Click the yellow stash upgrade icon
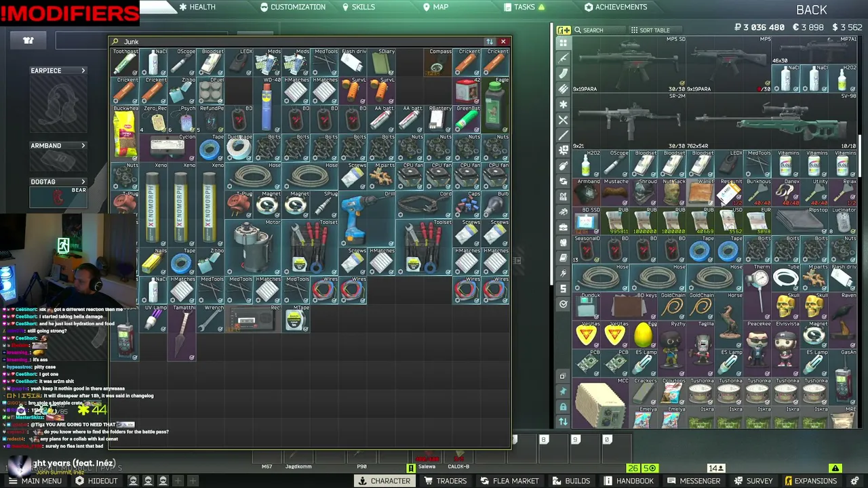The width and height of the screenshot is (868, 488). point(564,30)
